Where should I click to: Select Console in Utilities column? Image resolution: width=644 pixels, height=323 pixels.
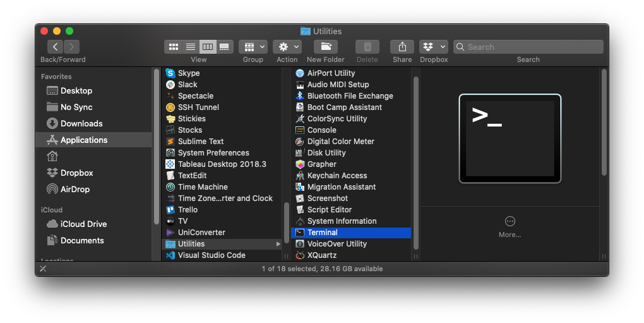pos(351,130)
